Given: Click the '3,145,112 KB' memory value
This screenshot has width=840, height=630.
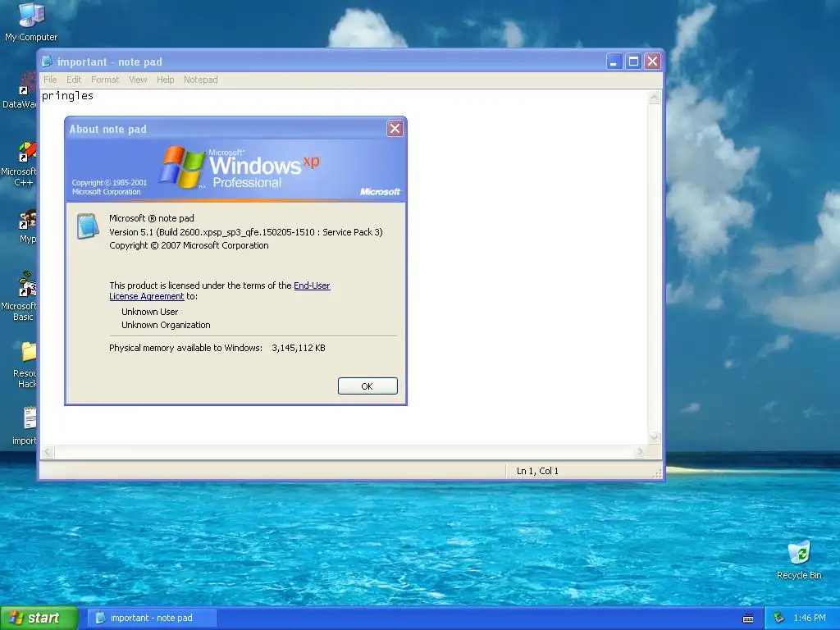Looking at the screenshot, I should pyautogui.click(x=299, y=348).
